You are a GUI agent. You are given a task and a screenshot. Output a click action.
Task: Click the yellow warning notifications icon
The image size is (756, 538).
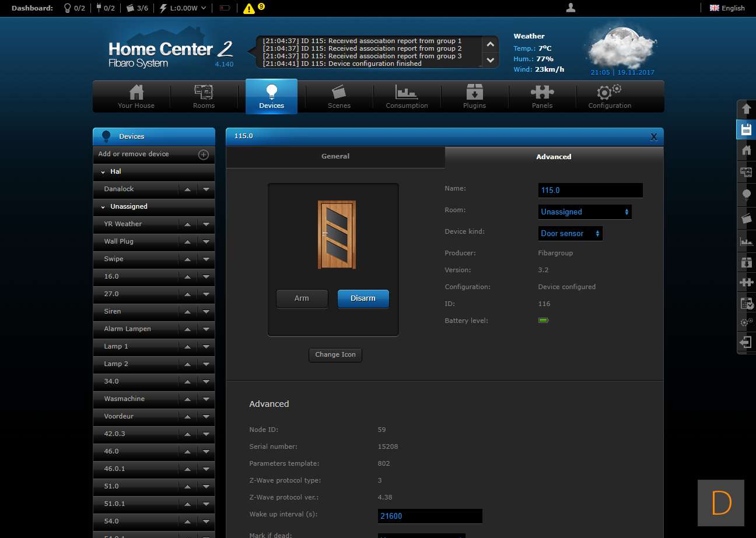[249, 9]
